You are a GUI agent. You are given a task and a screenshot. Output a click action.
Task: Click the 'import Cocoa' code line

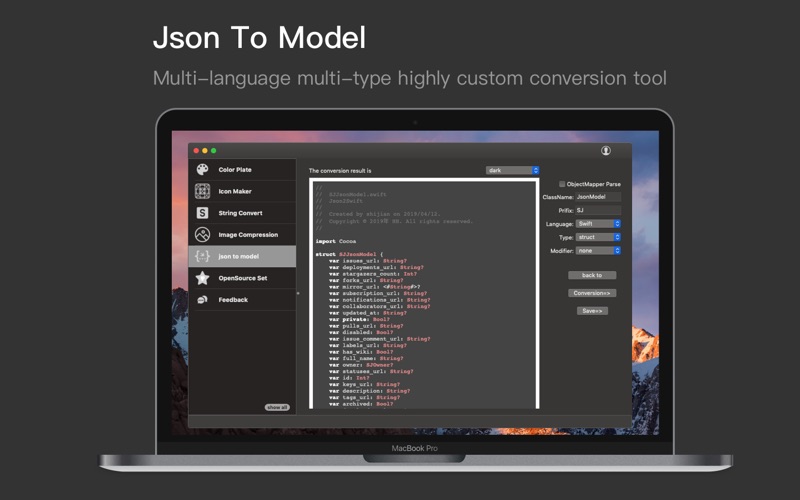point(336,241)
